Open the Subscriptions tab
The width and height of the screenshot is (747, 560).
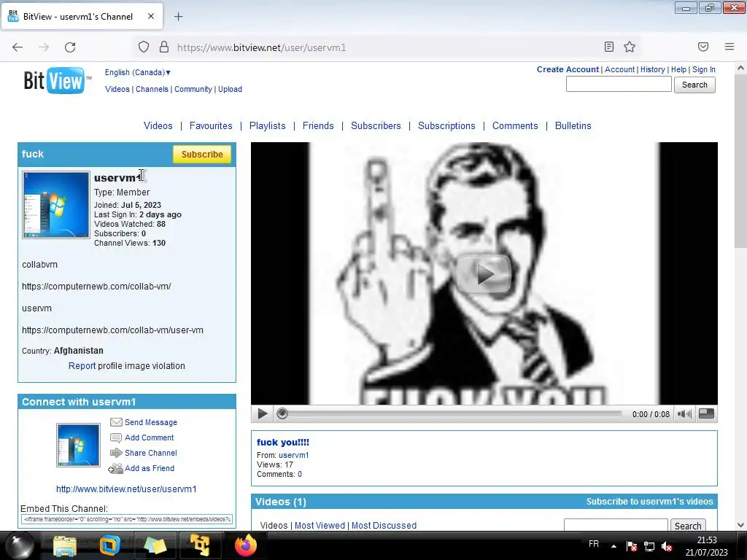point(446,125)
